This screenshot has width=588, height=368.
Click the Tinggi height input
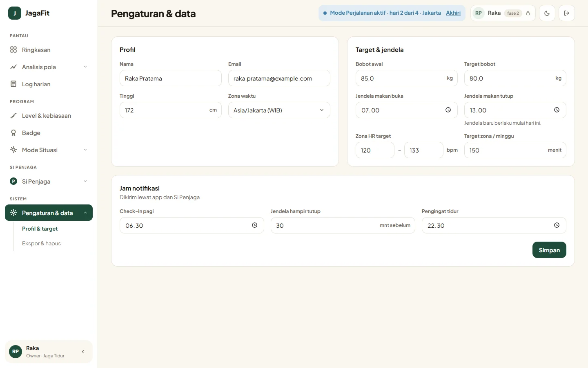tap(171, 110)
